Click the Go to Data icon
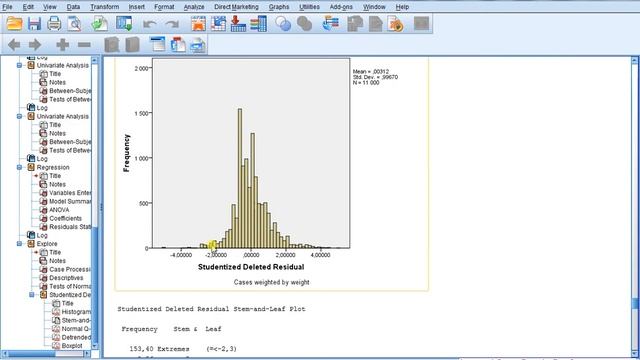This screenshot has height=360, width=640. click(198, 24)
